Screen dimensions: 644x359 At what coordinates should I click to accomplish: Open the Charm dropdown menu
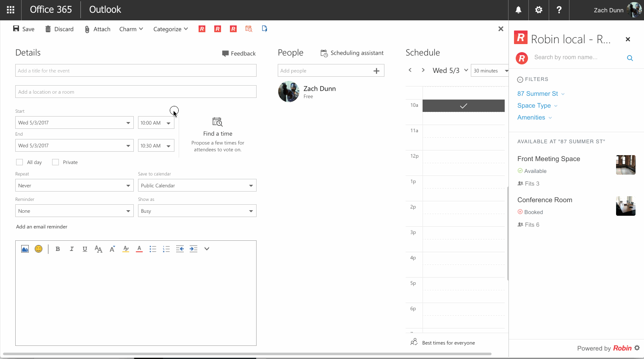coord(131,29)
